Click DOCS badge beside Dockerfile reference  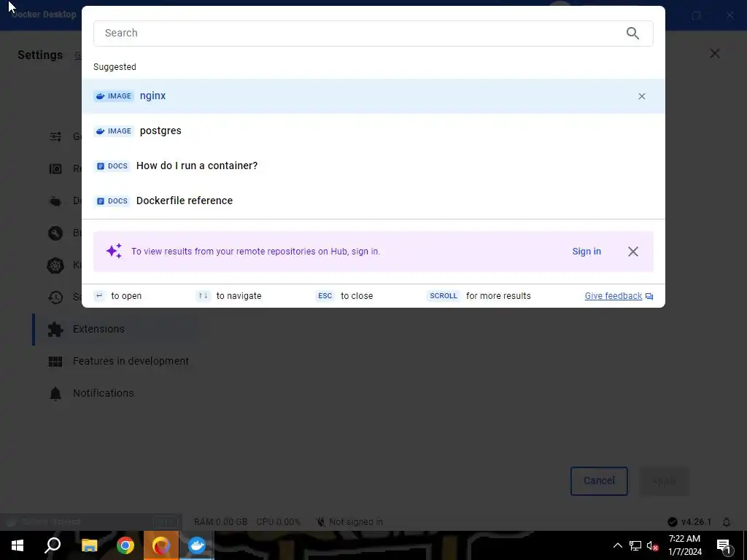click(112, 201)
